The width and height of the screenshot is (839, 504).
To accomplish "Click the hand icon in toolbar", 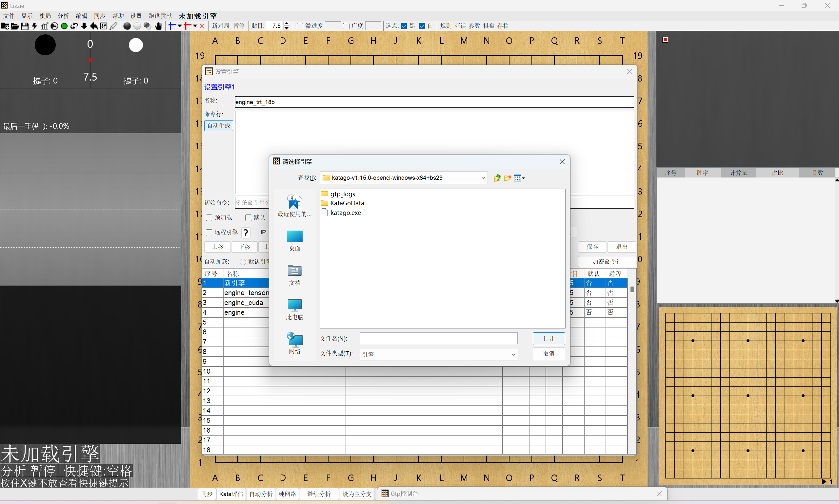I will point(158,26).
